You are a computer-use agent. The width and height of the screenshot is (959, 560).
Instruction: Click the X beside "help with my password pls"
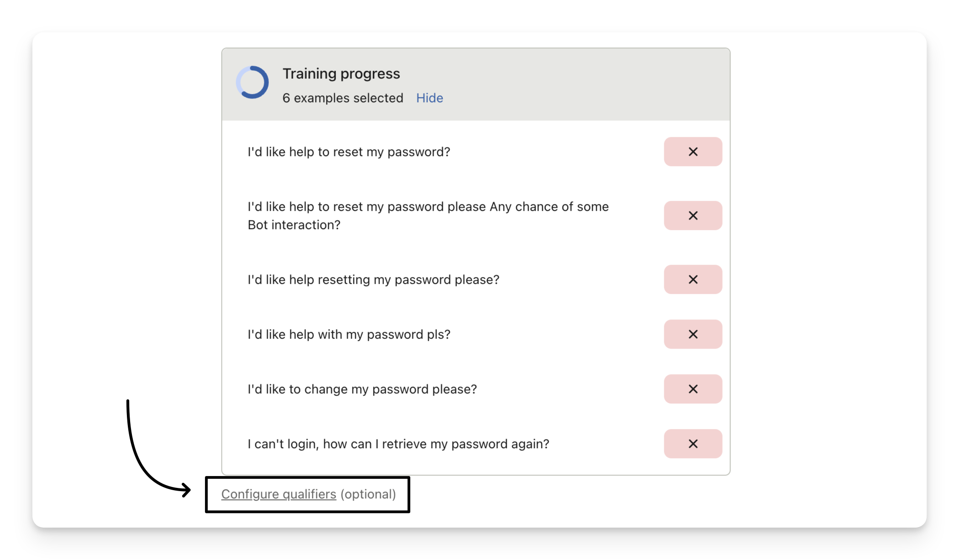(x=692, y=334)
